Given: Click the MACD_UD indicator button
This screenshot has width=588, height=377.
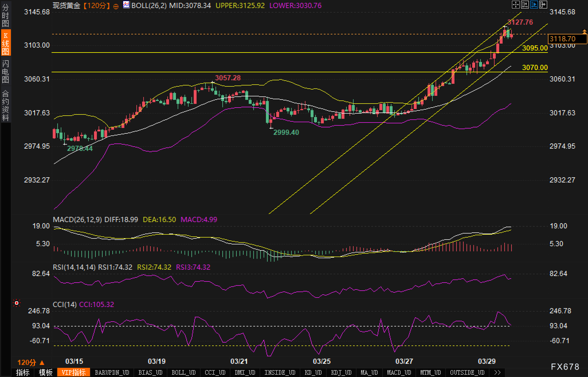Looking at the screenshot, I should [399, 372].
